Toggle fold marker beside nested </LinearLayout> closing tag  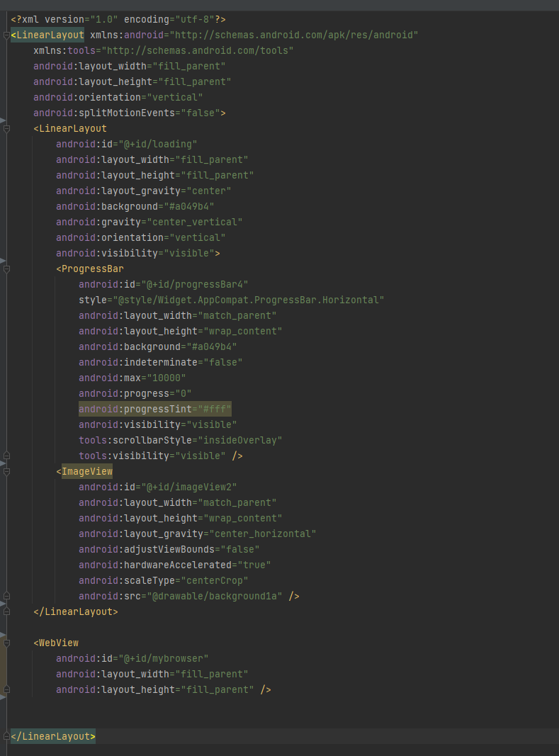point(6,611)
